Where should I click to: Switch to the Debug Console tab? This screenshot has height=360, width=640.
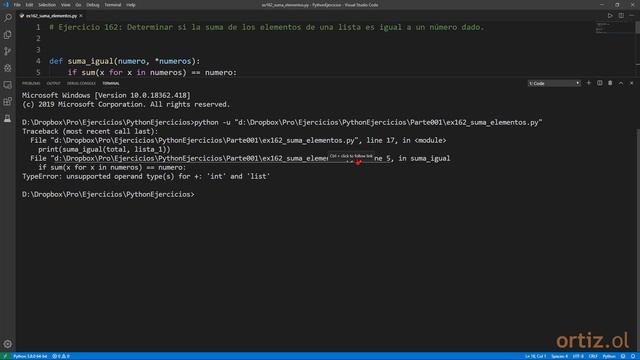point(81,83)
